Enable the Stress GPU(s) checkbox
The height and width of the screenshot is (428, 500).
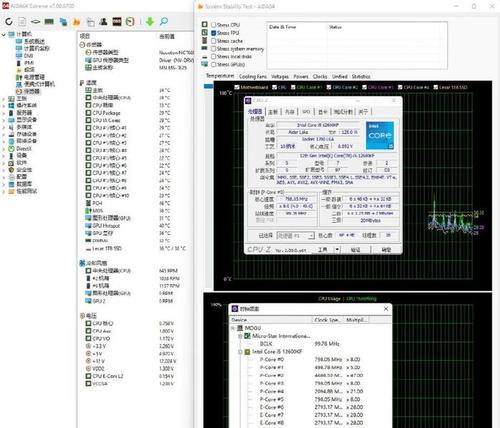click(x=214, y=64)
